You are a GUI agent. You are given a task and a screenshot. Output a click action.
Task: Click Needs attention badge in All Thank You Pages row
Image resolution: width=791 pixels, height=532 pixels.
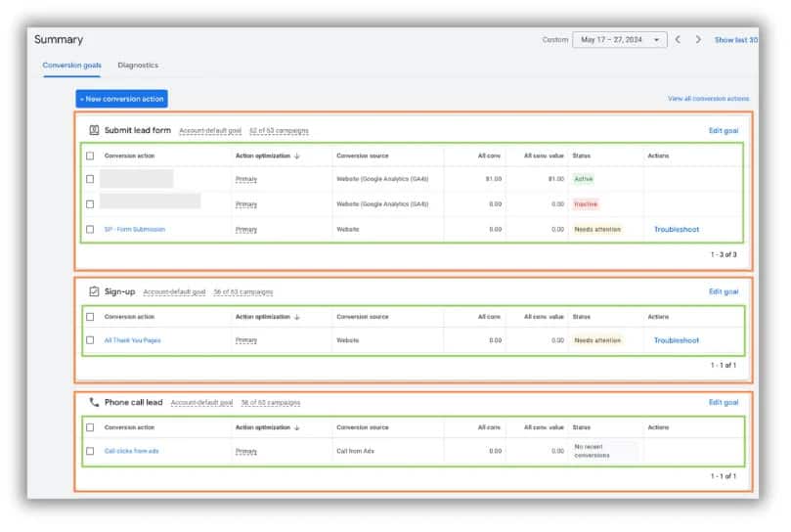point(597,340)
